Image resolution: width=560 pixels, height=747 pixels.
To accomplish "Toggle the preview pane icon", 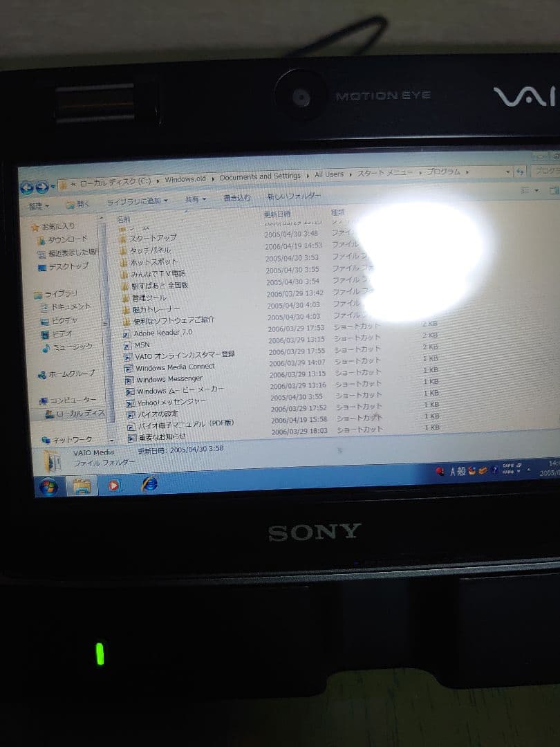I will [x=554, y=191].
